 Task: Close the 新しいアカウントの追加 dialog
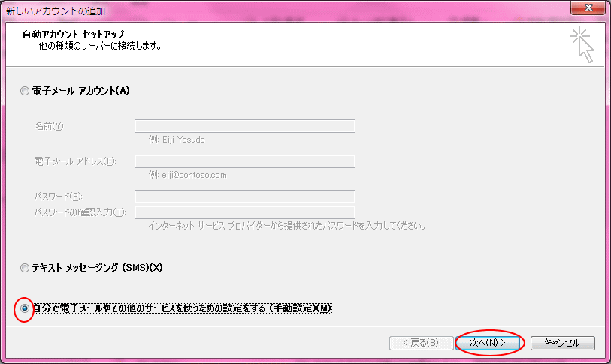click(588, 8)
